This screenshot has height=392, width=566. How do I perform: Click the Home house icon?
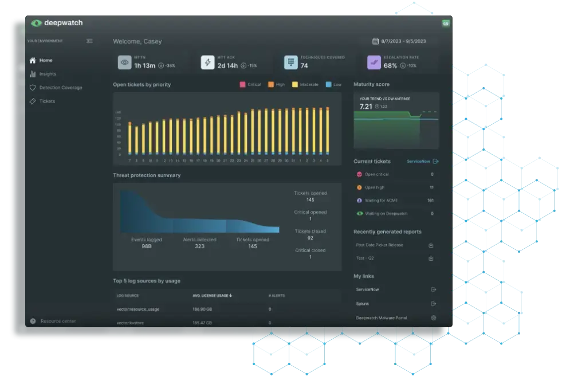coord(33,60)
